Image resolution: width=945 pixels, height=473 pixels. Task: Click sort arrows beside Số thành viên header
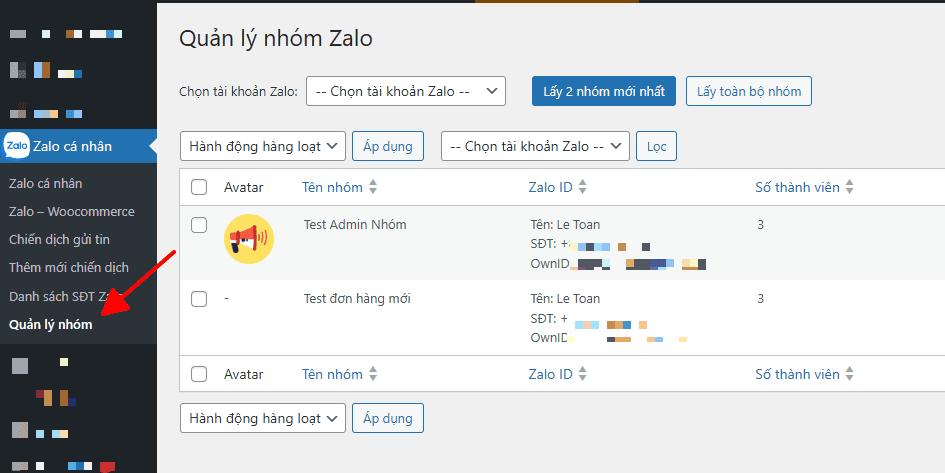850,187
